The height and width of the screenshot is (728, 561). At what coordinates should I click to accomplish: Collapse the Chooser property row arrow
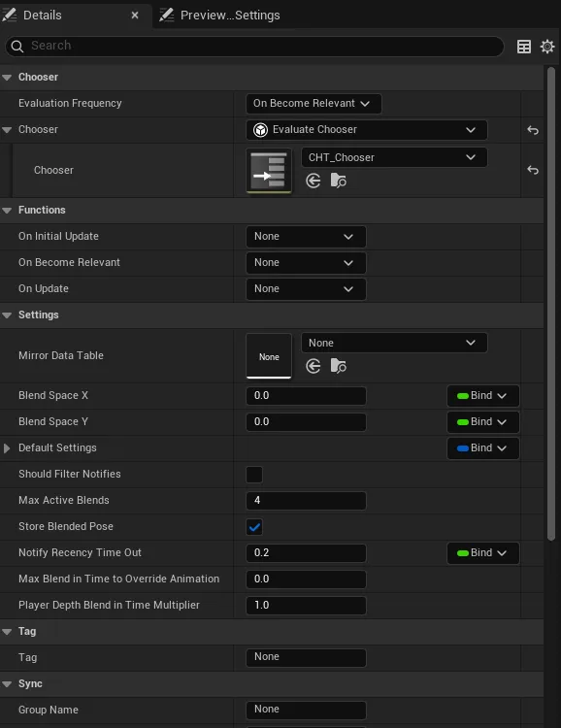click(x=7, y=130)
